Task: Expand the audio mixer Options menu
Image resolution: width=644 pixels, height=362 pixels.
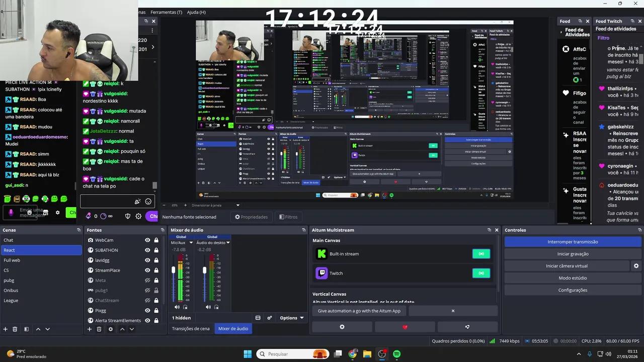Action: point(292,318)
